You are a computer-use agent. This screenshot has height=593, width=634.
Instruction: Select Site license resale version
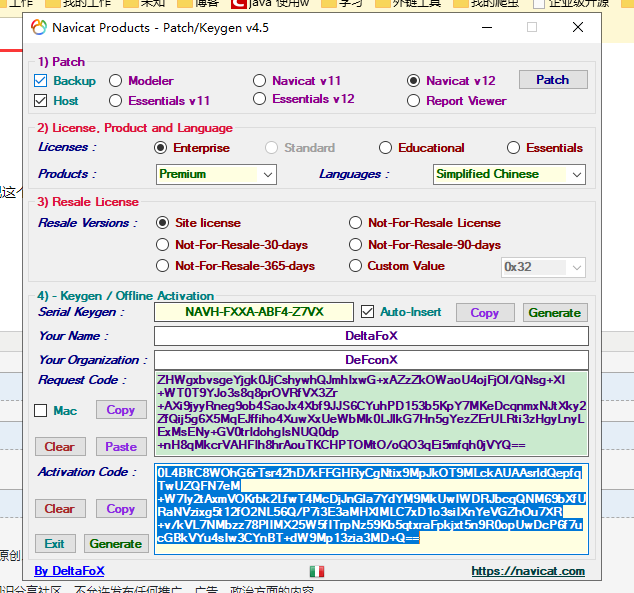coord(163,223)
